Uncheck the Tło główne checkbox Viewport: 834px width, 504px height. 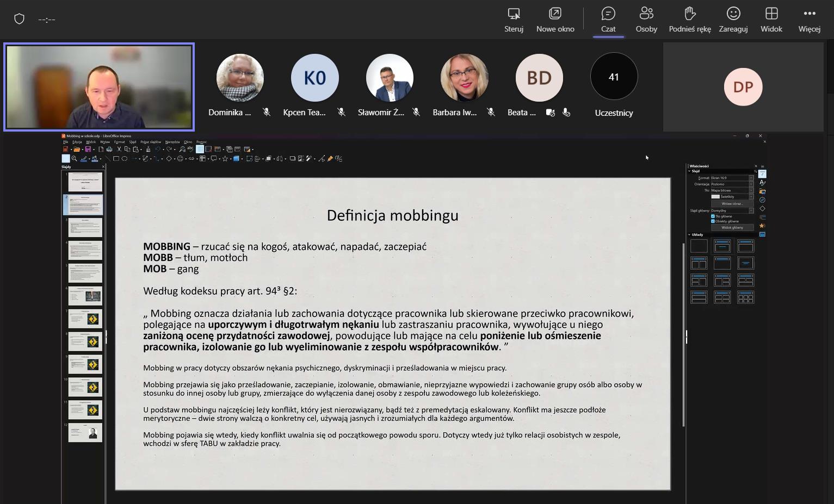coord(713,216)
